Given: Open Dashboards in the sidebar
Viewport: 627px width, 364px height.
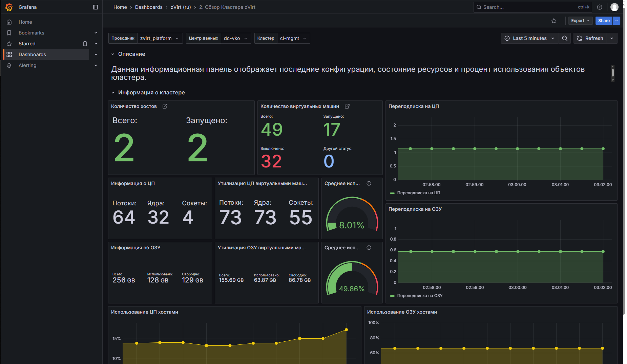Looking at the screenshot, I should point(32,54).
